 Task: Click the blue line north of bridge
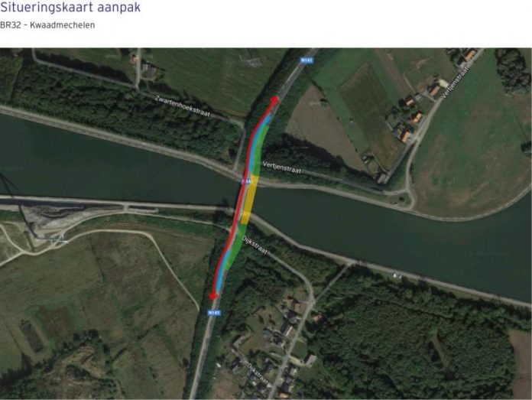coord(258,142)
